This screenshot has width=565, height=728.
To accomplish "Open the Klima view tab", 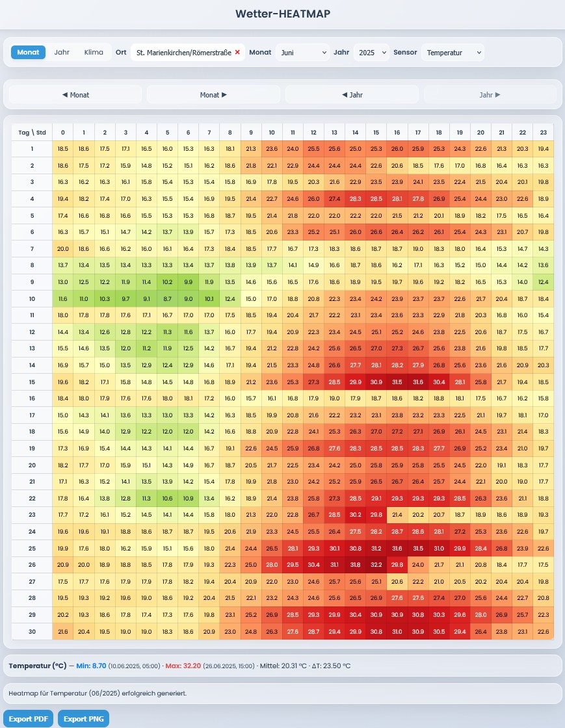I will pyautogui.click(x=93, y=52).
